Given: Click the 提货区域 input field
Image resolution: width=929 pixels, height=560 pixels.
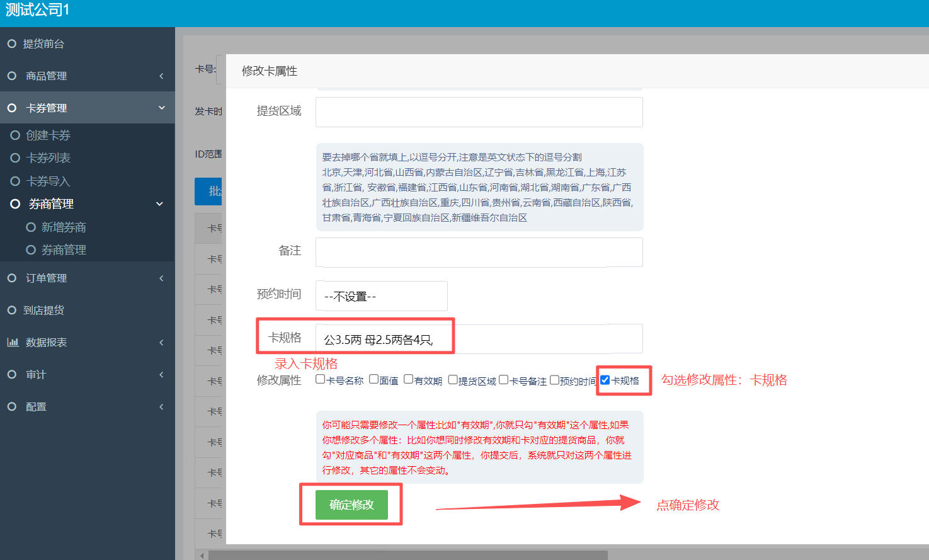Looking at the screenshot, I should coord(479,112).
